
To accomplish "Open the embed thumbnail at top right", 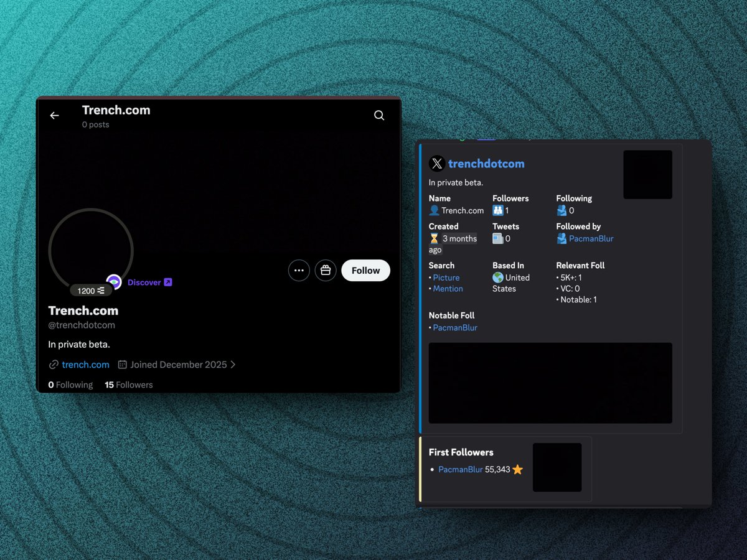I will [x=647, y=175].
